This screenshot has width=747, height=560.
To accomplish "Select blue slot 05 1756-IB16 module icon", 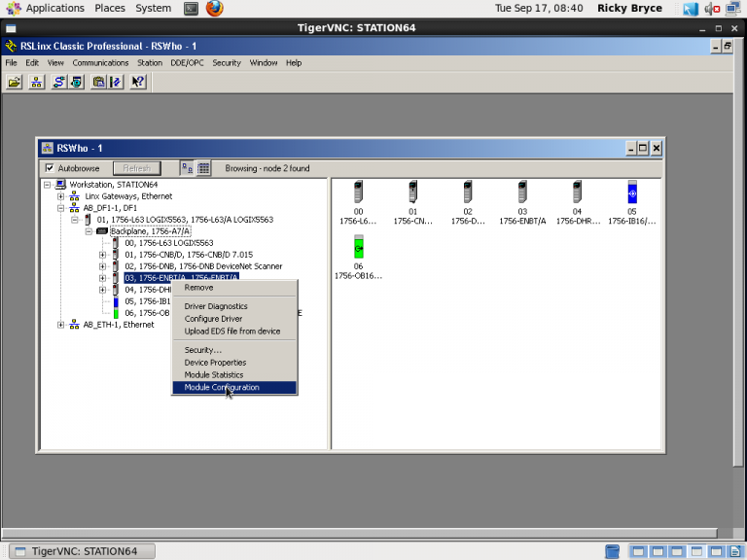I will [x=632, y=192].
